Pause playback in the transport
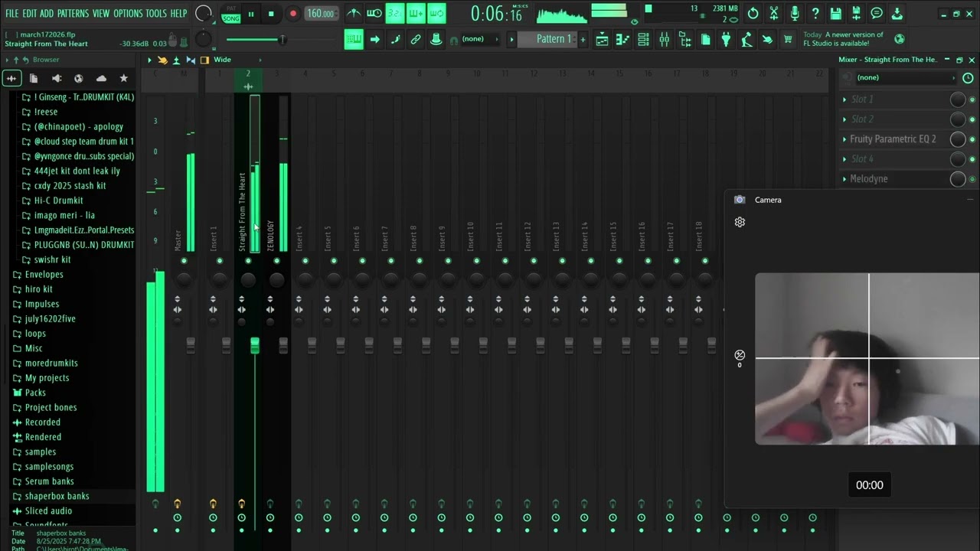 coord(250,14)
